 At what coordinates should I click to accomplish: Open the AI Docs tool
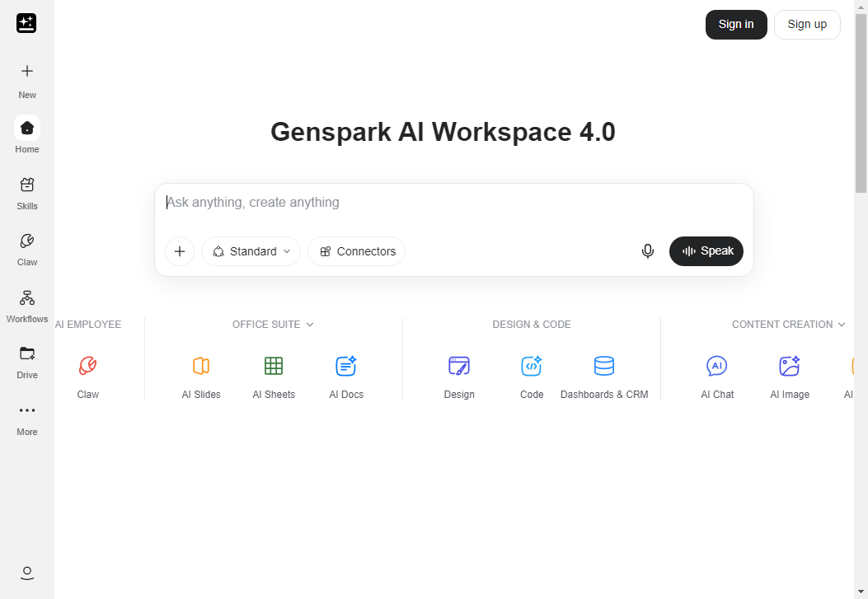[x=346, y=377]
